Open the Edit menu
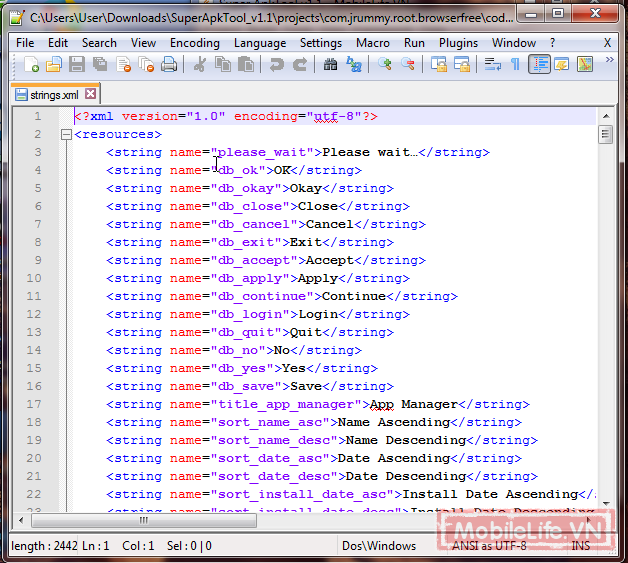Image resolution: width=628 pixels, height=563 pixels. point(58,43)
